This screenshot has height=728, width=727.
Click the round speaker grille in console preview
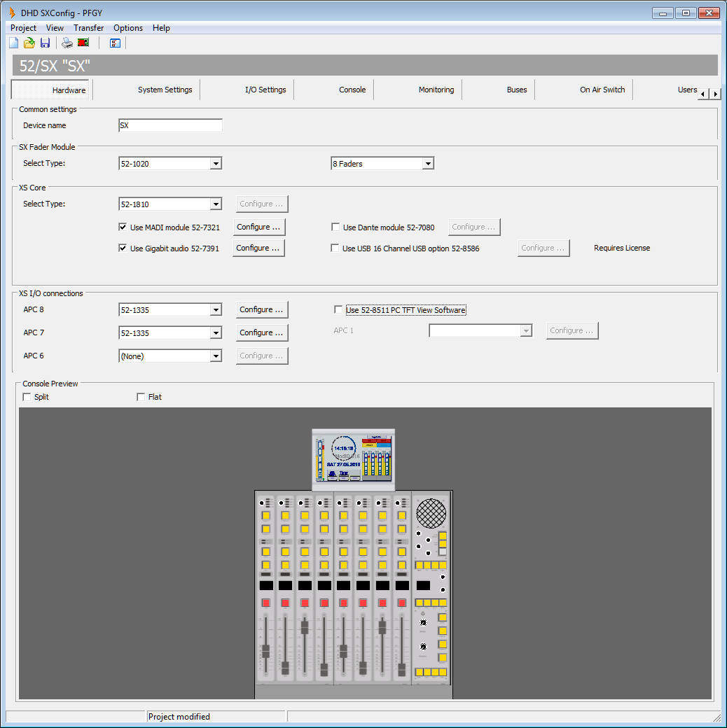(x=431, y=514)
